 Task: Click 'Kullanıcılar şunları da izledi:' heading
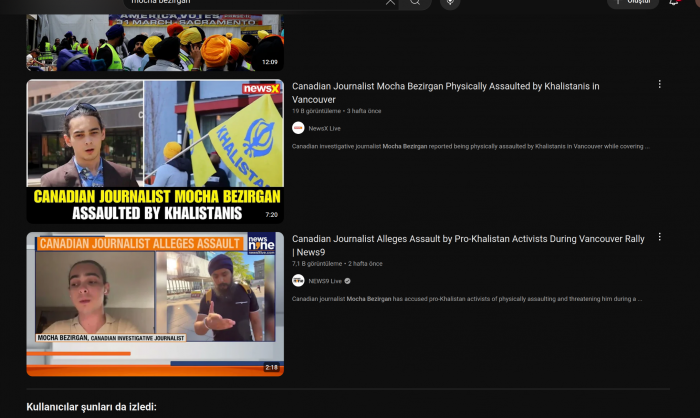(92, 407)
